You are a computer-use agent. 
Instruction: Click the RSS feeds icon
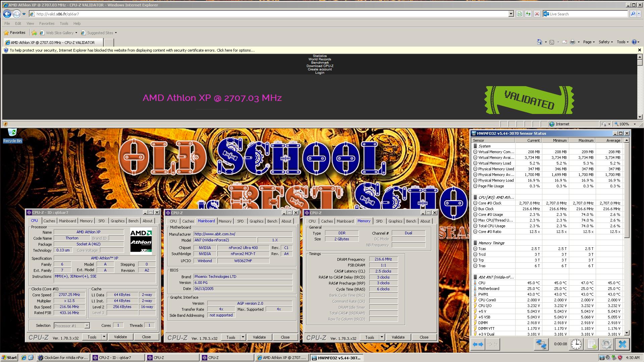click(x=552, y=42)
